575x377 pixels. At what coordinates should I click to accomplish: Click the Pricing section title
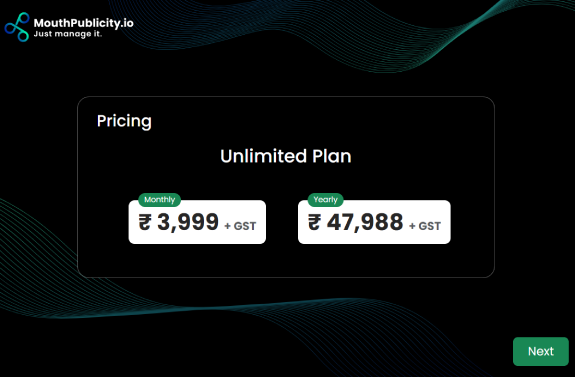click(124, 121)
